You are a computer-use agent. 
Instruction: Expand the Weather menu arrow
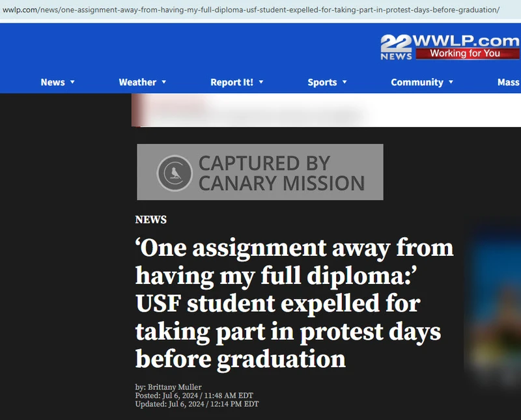coord(164,82)
